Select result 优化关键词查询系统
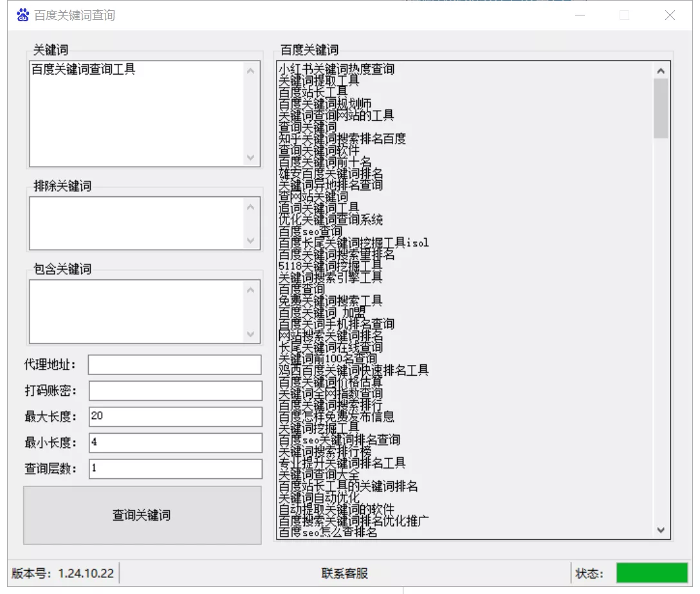 click(331, 219)
